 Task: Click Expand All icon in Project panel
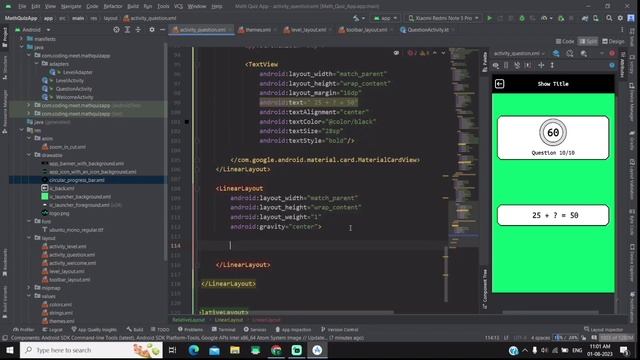[x=127, y=30]
